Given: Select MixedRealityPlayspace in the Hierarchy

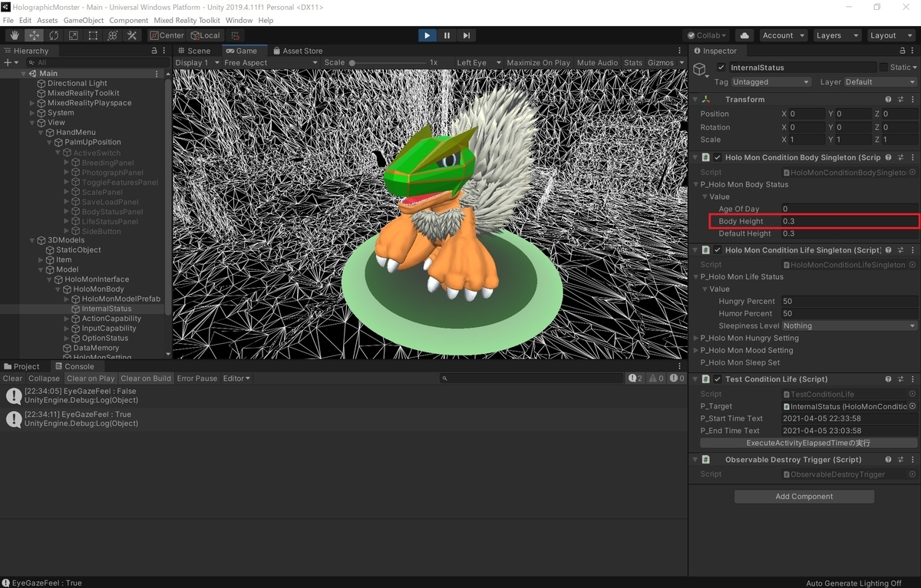Looking at the screenshot, I should click(x=89, y=103).
